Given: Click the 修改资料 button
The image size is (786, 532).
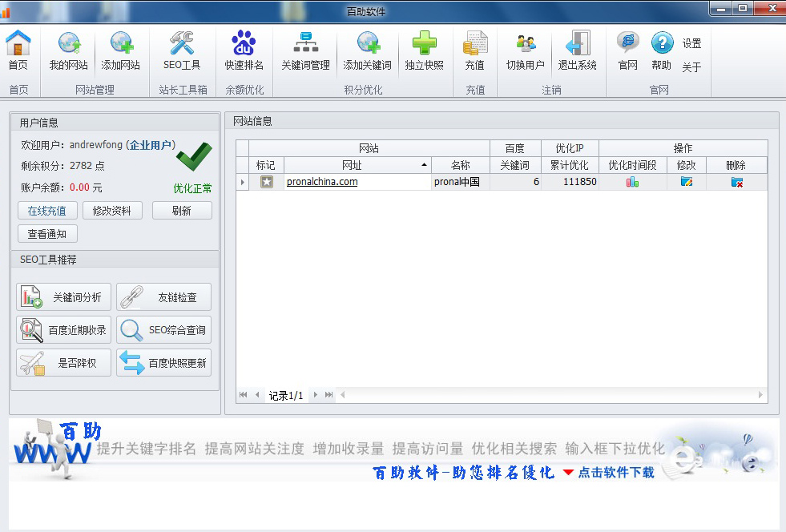Looking at the screenshot, I should point(112,211).
